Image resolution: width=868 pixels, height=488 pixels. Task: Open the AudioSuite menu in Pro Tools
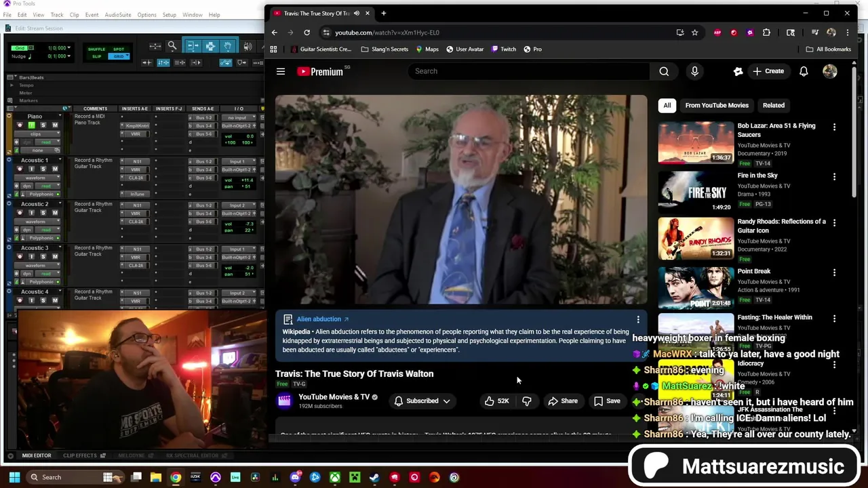pos(118,15)
